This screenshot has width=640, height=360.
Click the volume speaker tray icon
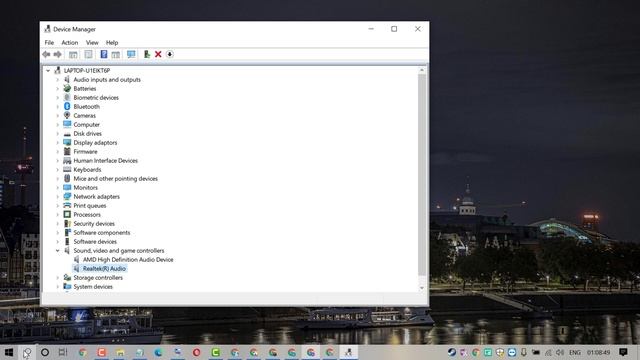[x=560, y=352]
